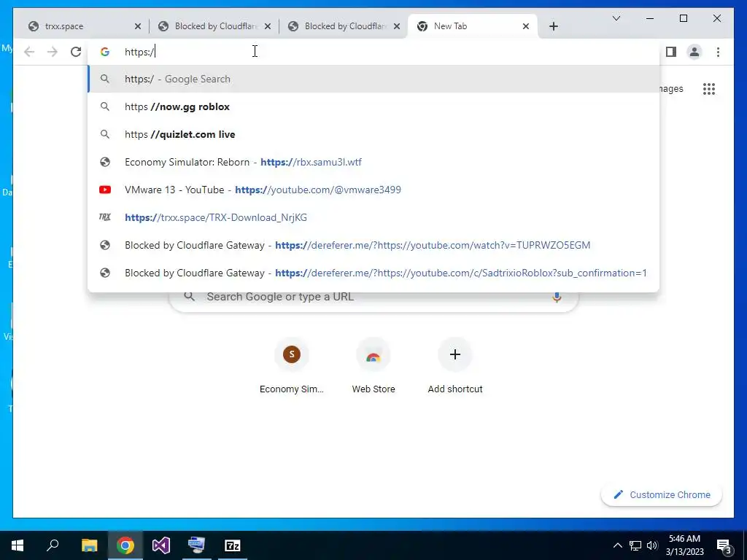Click the Customize Chrome button
Screen dimensions: 747x560
662,495
